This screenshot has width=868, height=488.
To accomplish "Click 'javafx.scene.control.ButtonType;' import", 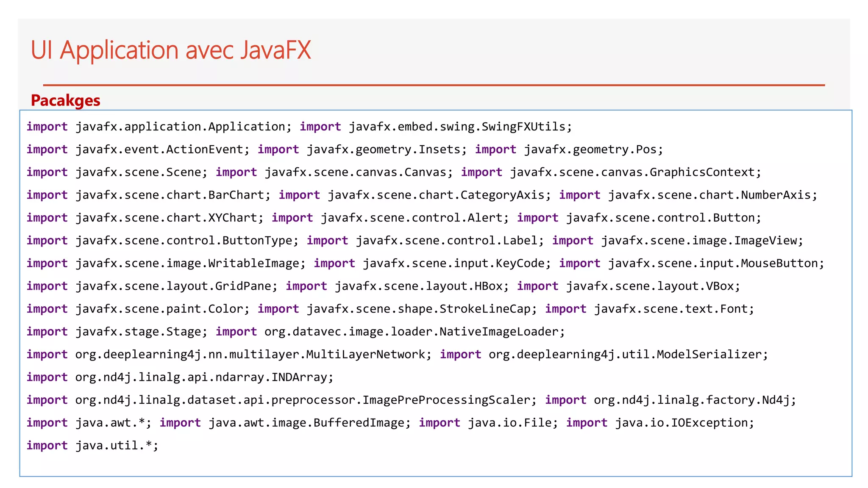I will [187, 241].
